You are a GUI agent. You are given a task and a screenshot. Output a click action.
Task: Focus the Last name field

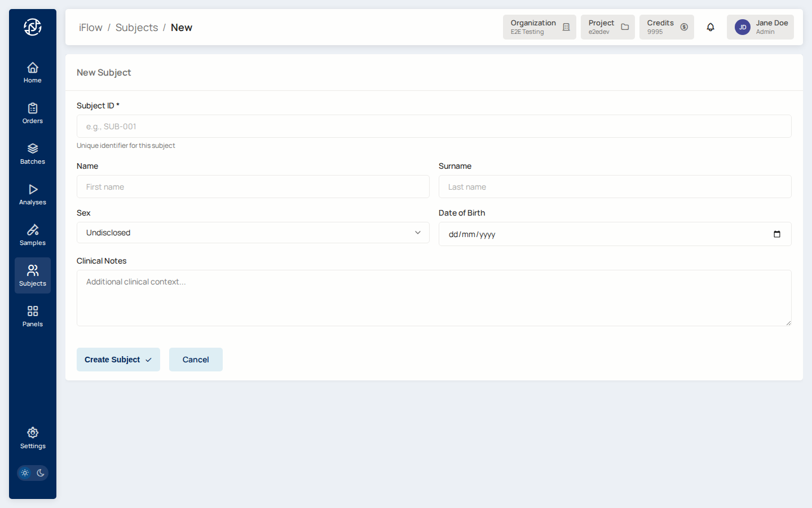pos(615,187)
